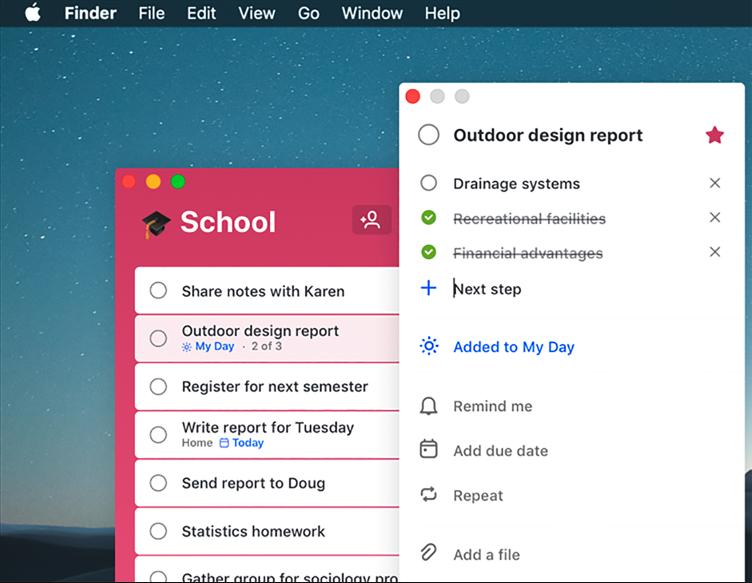
Task: Complete Outdoor design report in detail pane
Action: pyautogui.click(x=428, y=135)
